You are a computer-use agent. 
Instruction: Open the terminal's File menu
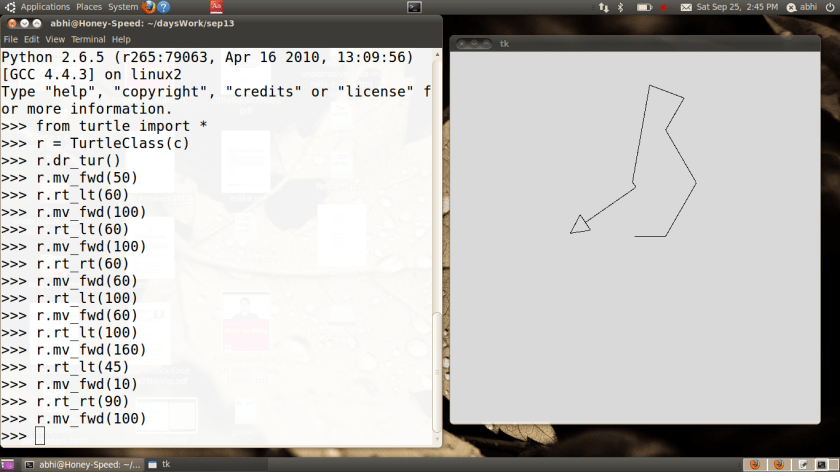[x=11, y=39]
